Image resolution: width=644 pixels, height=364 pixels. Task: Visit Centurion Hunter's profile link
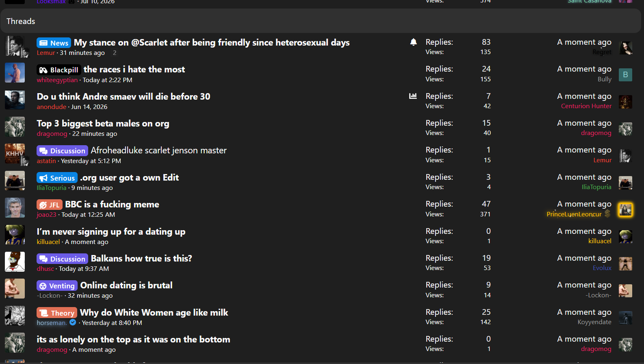pos(586,106)
